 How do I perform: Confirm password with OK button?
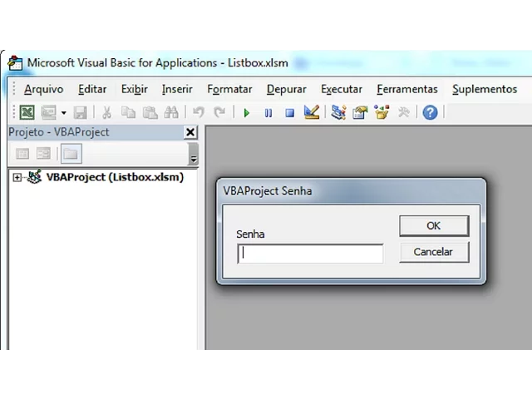coord(434,225)
